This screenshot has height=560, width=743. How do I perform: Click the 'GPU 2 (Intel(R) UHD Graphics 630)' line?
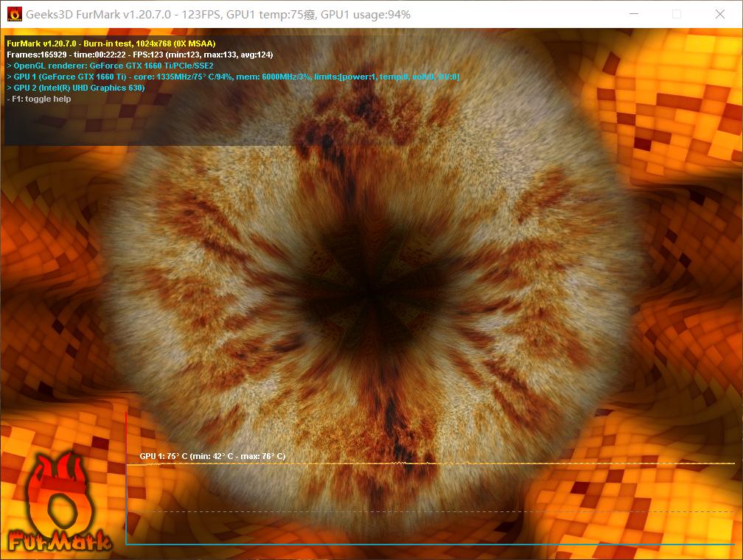pos(76,88)
